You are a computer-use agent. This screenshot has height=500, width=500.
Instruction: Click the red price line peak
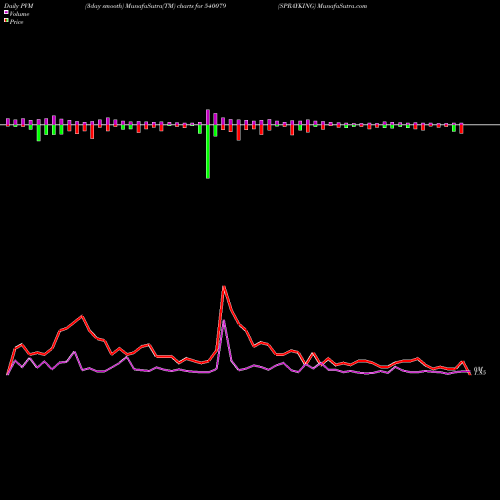click(x=224, y=287)
